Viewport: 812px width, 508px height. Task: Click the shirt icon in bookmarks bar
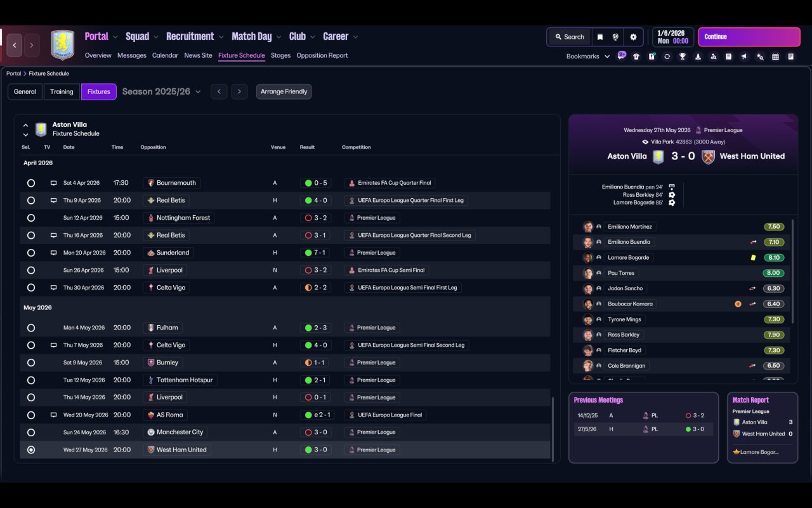(636, 57)
